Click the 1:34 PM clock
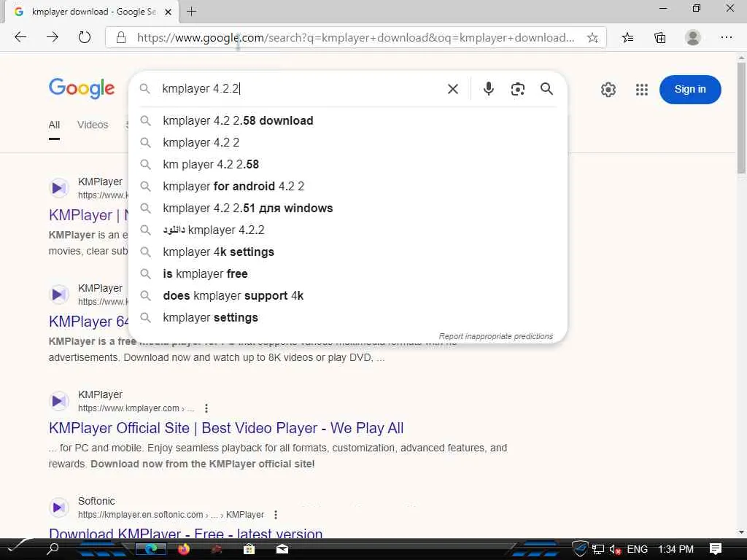 (x=676, y=549)
